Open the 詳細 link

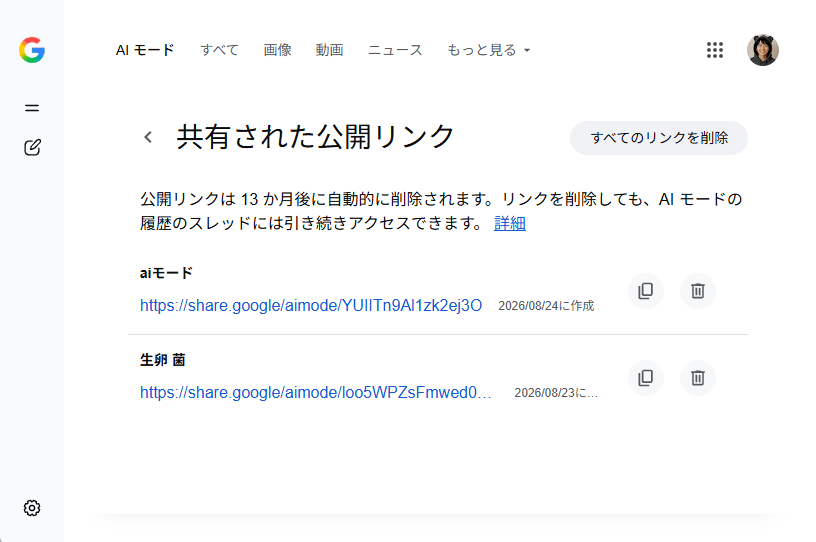click(x=509, y=223)
